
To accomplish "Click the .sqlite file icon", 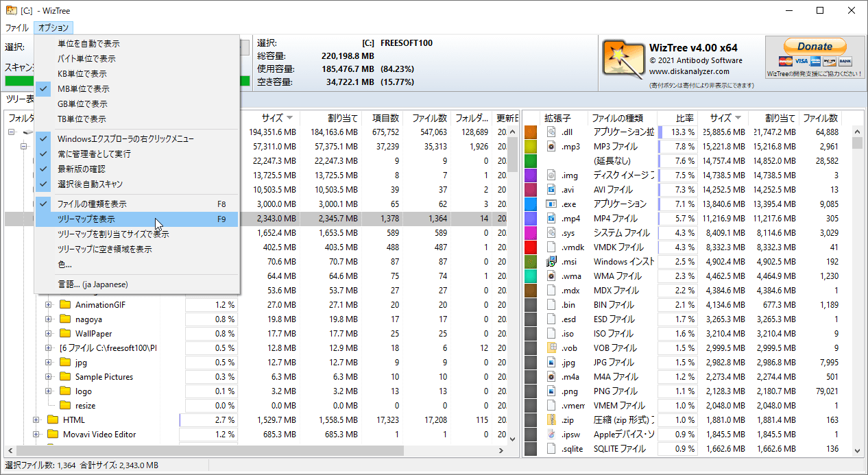I will click(551, 448).
